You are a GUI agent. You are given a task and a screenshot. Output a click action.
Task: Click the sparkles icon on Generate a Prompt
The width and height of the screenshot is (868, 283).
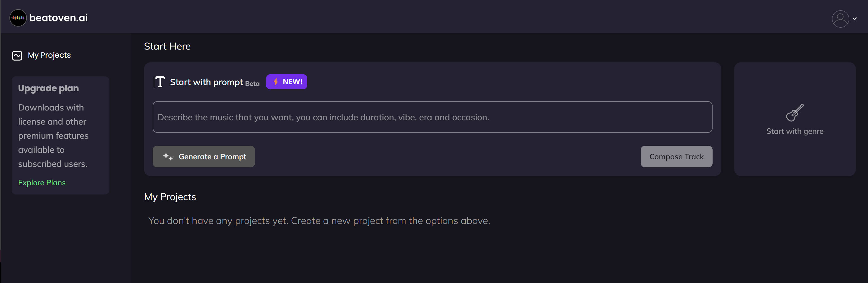pyautogui.click(x=167, y=157)
